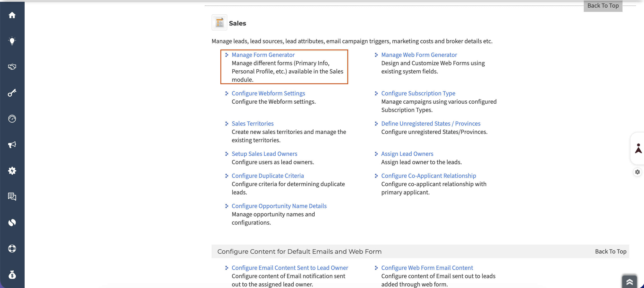This screenshot has width=644, height=288.
Task: Open the Home icon in sidebar
Action: [x=12, y=15]
